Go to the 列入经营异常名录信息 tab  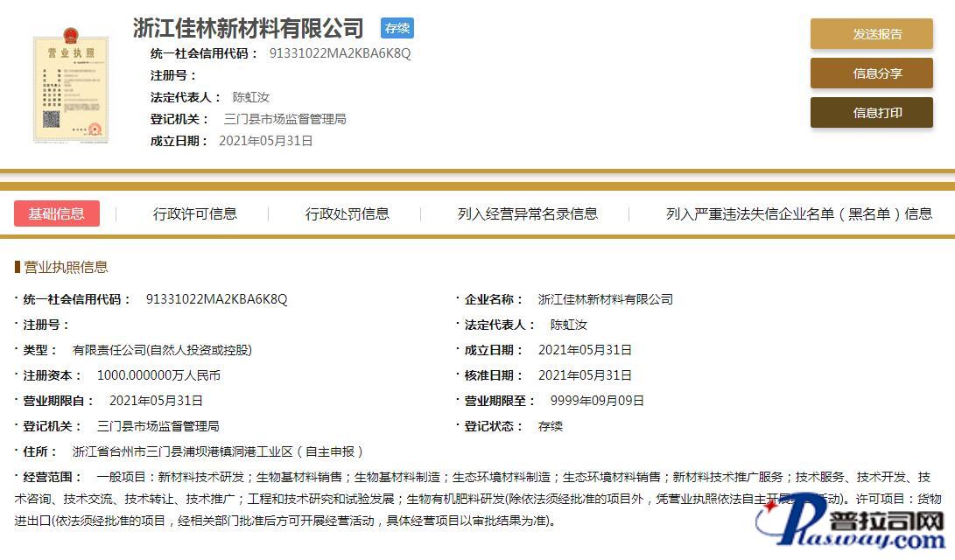coord(527,213)
